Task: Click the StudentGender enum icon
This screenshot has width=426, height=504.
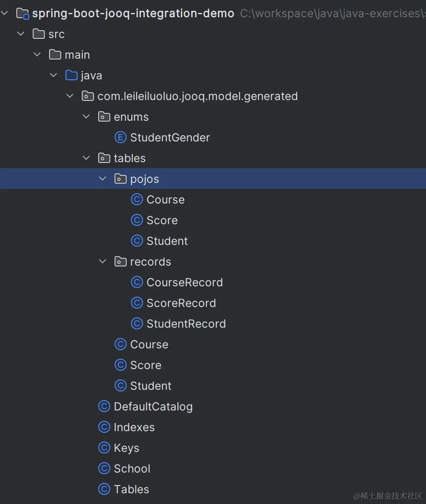Action: click(x=120, y=138)
